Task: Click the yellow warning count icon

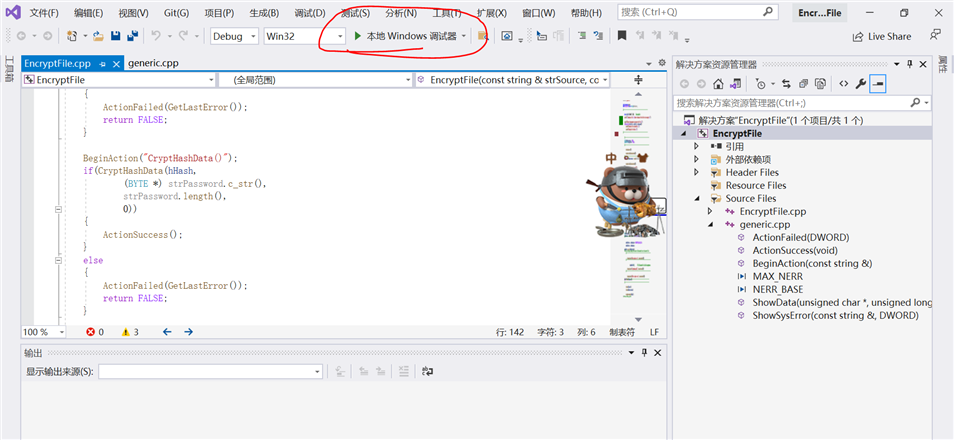Action: (126, 332)
